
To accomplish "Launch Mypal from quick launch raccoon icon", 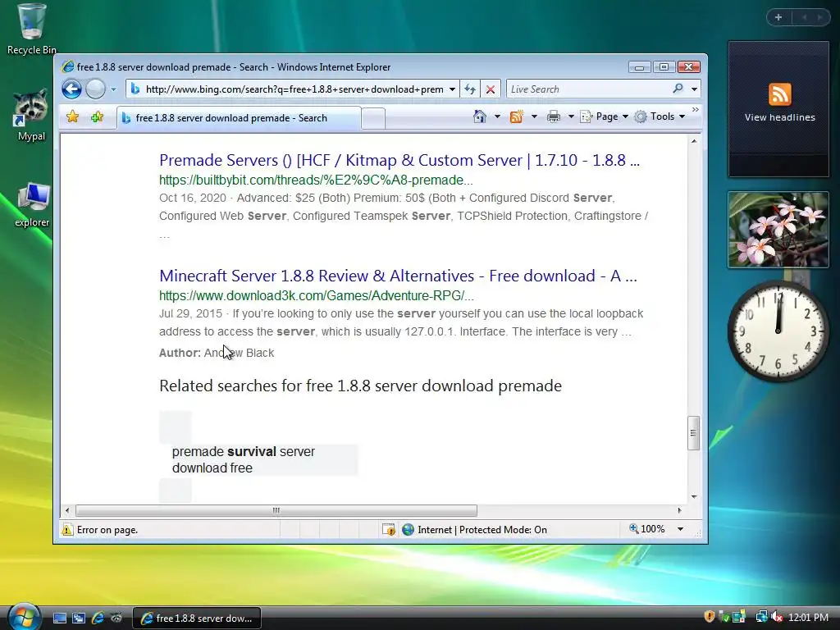I will click(x=116, y=619).
